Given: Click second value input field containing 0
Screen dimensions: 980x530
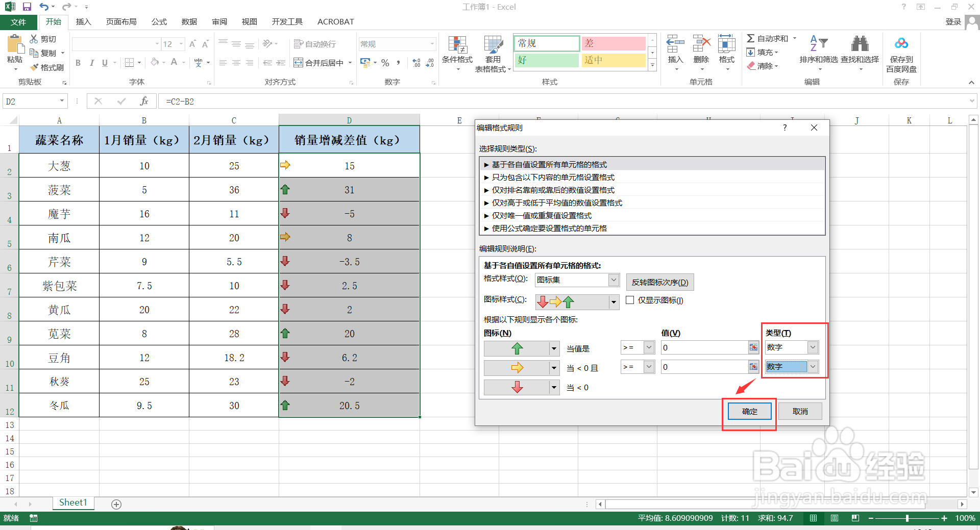Looking at the screenshot, I should pyautogui.click(x=704, y=367).
